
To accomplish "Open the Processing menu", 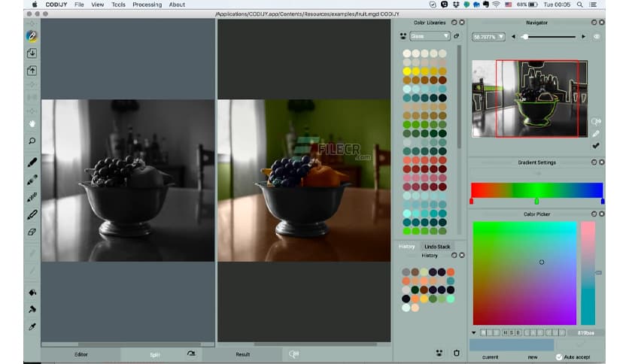I will [147, 5].
